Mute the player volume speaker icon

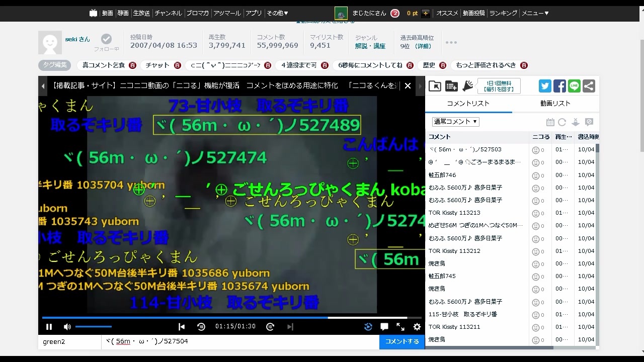point(67,327)
